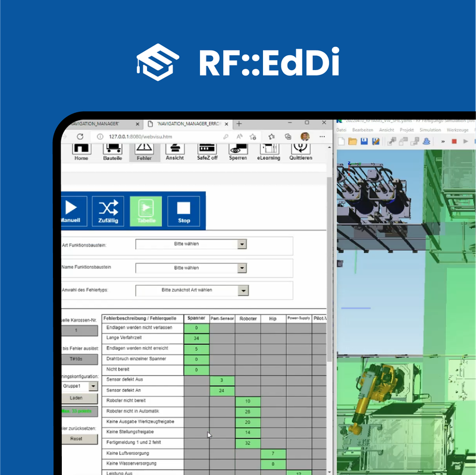
Task: Click the web page vertical scrollbar
Action: 330,269
